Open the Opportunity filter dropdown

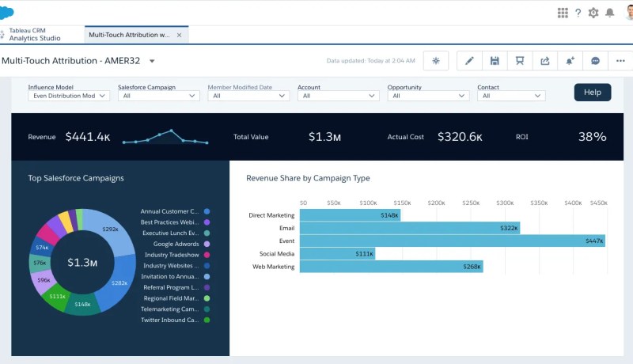click(x=428, y=96)
